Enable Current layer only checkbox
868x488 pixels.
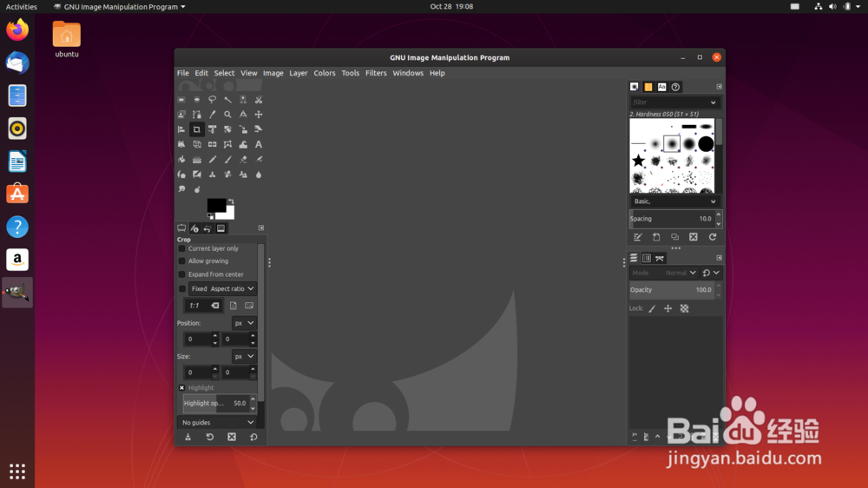[181, 248]
